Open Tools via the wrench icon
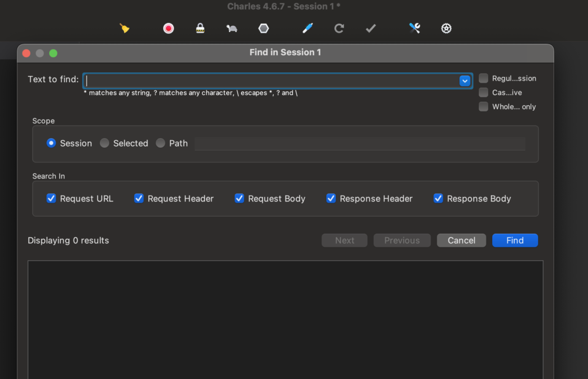The width and height of the screenshot is (588, 379). click(415, 28)
